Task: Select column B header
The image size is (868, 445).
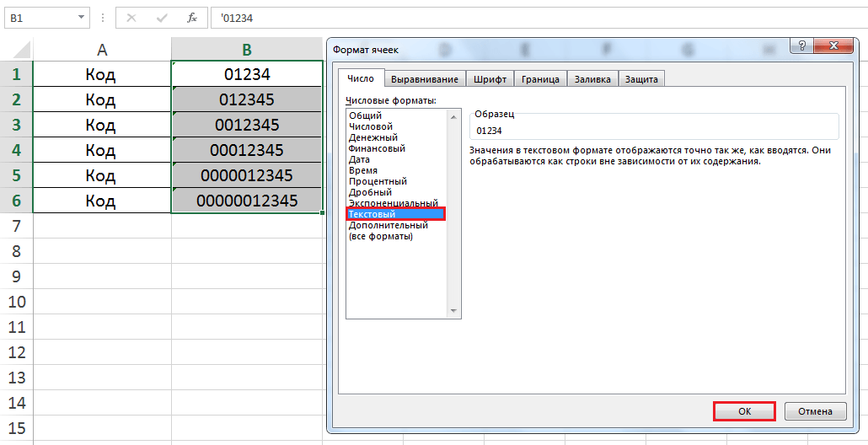Action: click(246, 50)
